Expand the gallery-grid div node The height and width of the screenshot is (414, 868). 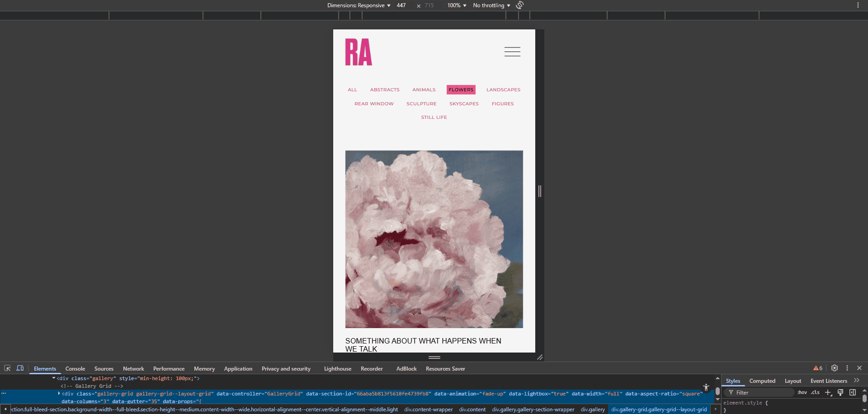point(59,394)
